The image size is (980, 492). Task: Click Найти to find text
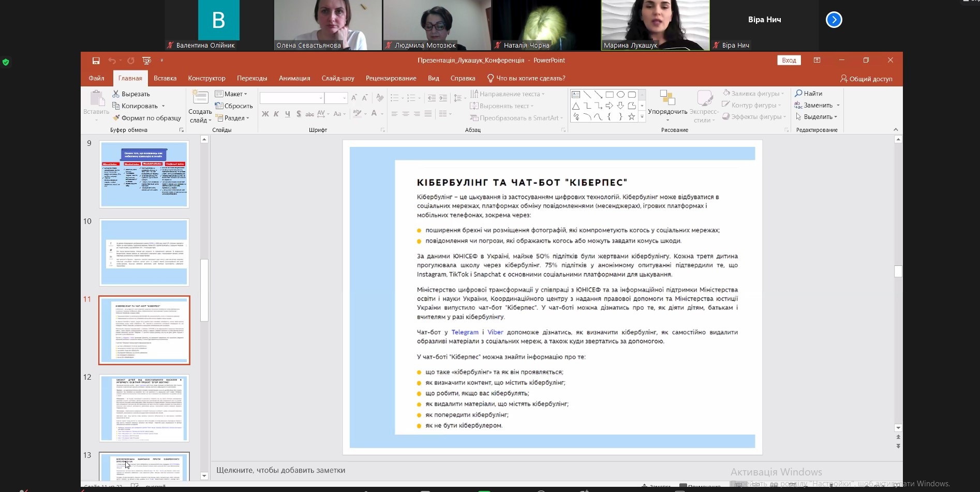click(809, 94)
